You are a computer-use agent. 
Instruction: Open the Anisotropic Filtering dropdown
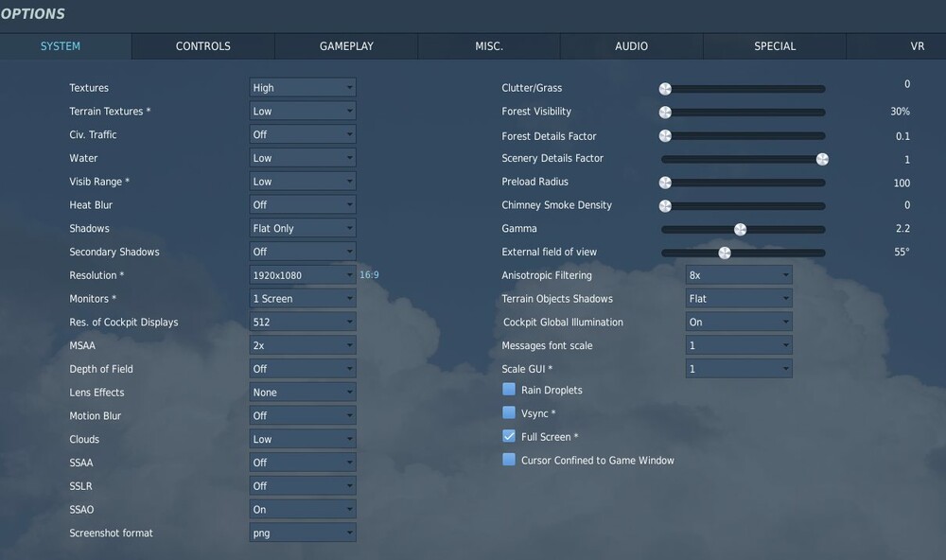pyautogui.click(x=739, y=275)
